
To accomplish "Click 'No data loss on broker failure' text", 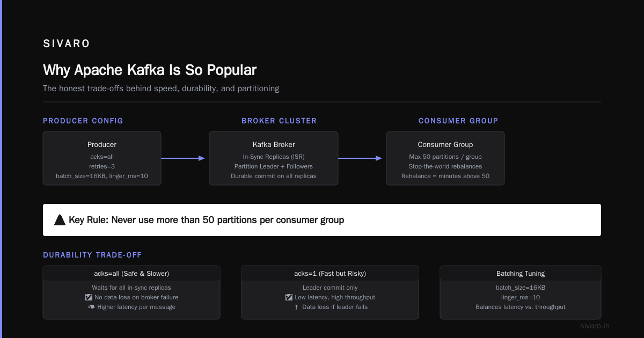I will pyautogui.click(x=136, y=297).
